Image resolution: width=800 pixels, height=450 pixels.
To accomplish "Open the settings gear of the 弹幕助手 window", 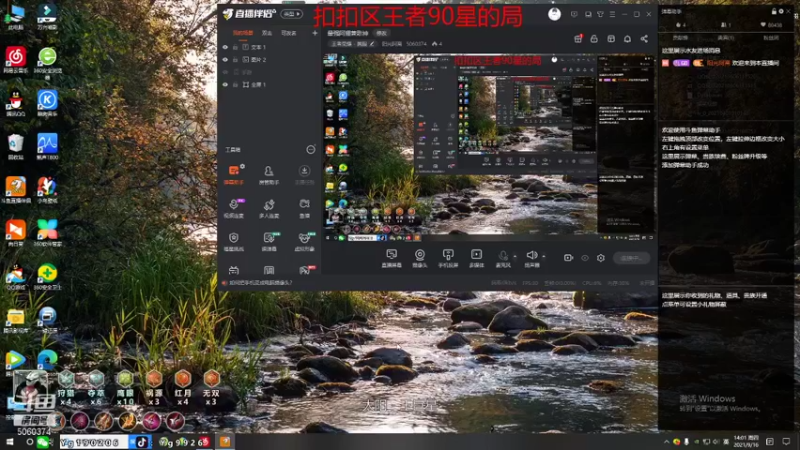I will click(781, 11).
